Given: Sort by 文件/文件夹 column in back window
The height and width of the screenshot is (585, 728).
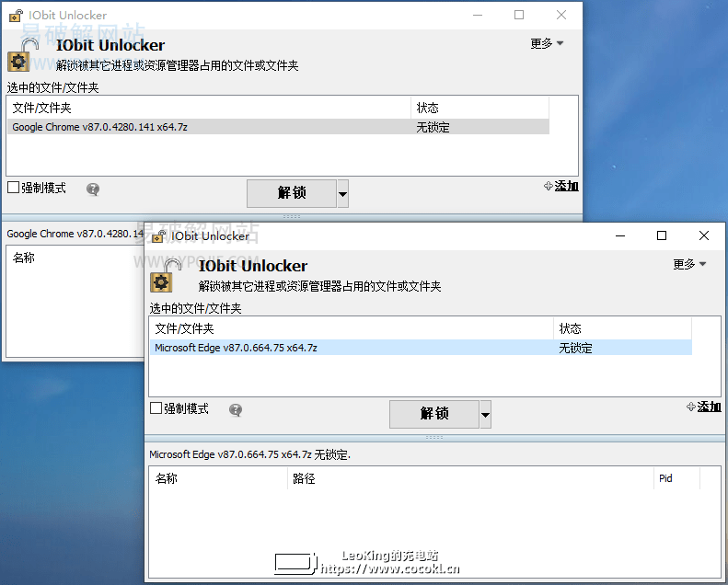Looking at the screenshot, I should coord(209,108).
